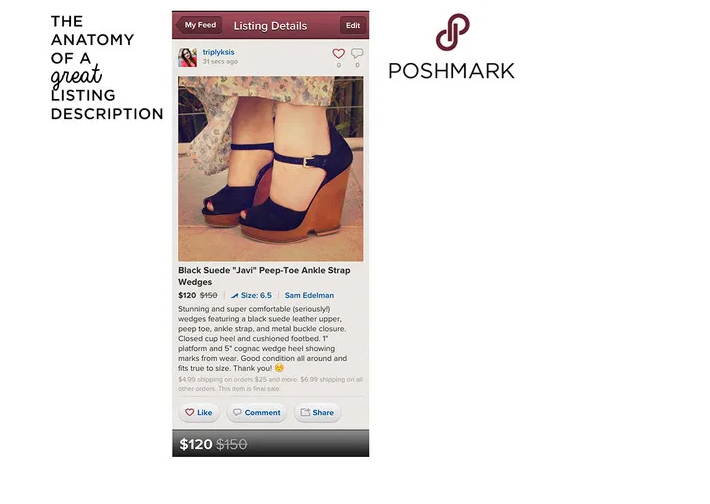Tap the speech bubble icon in listing header

(x=357, y=53)
